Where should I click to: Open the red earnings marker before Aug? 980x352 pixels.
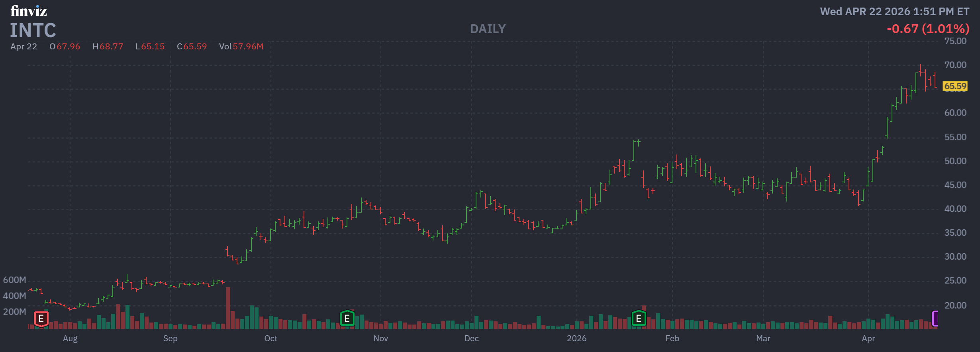coord(41,319)
